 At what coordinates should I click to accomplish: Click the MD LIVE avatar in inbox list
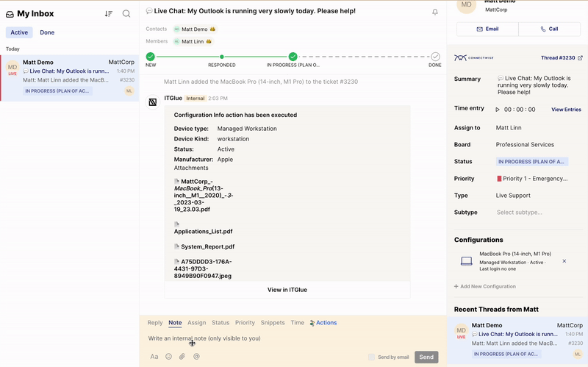[x=12, y=68]
